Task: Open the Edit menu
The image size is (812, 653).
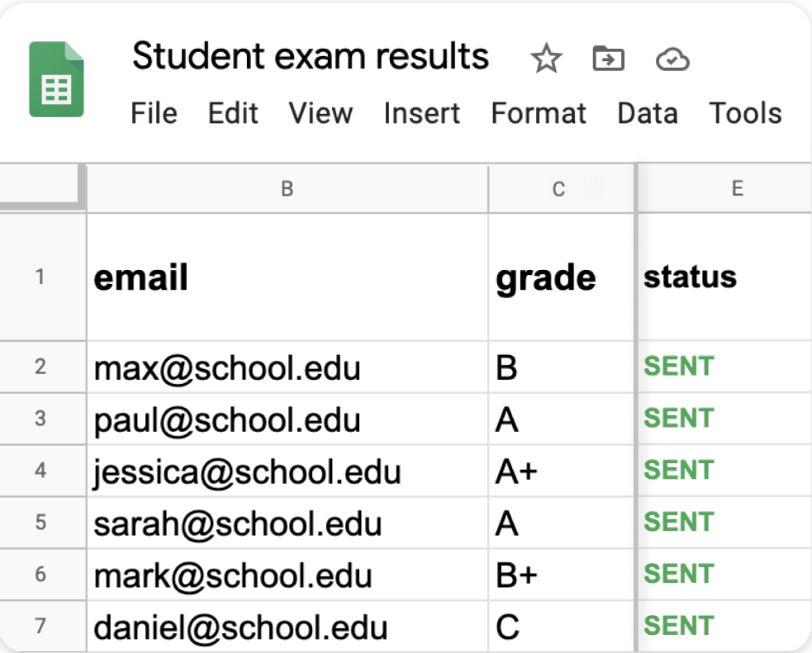Action: [233, 114]
